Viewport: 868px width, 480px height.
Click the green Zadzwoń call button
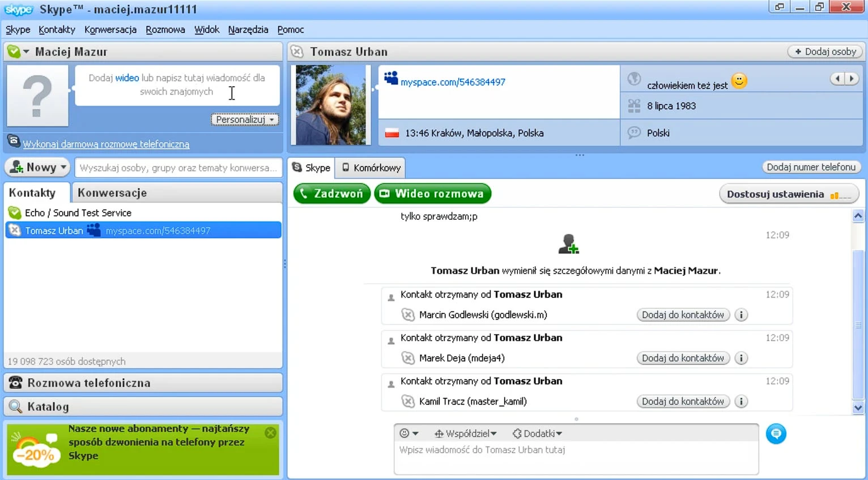[332, 194]
